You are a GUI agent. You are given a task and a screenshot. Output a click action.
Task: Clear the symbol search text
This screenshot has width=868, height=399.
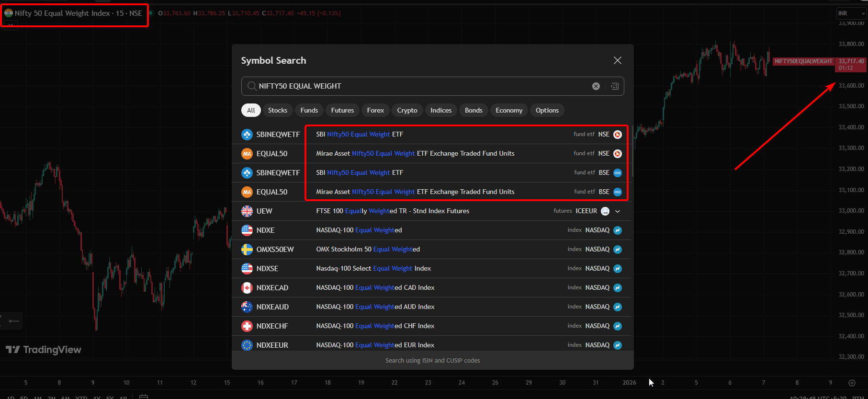click(596, 86)
